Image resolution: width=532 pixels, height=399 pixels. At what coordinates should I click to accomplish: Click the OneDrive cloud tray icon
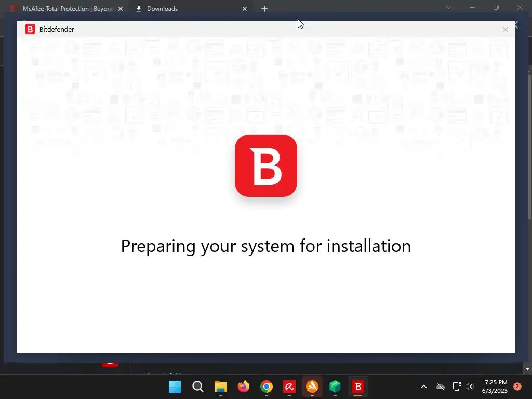point(441,387)
